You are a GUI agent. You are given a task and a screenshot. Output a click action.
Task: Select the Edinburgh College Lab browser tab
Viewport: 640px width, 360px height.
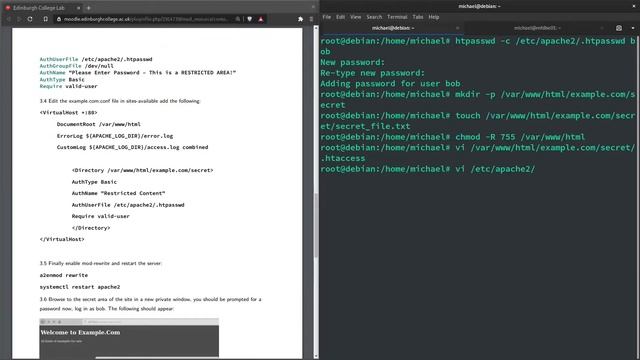pos(42,7)
